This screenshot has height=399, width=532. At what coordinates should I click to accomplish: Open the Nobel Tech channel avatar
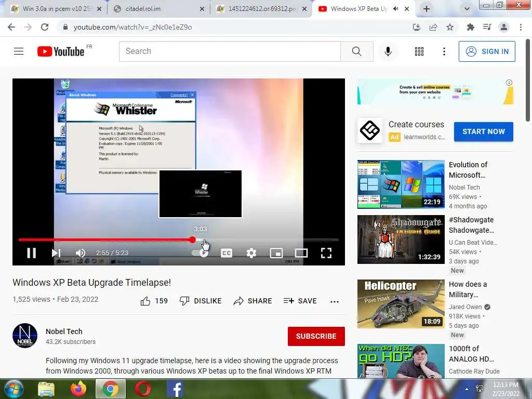(x=25, y=336)
